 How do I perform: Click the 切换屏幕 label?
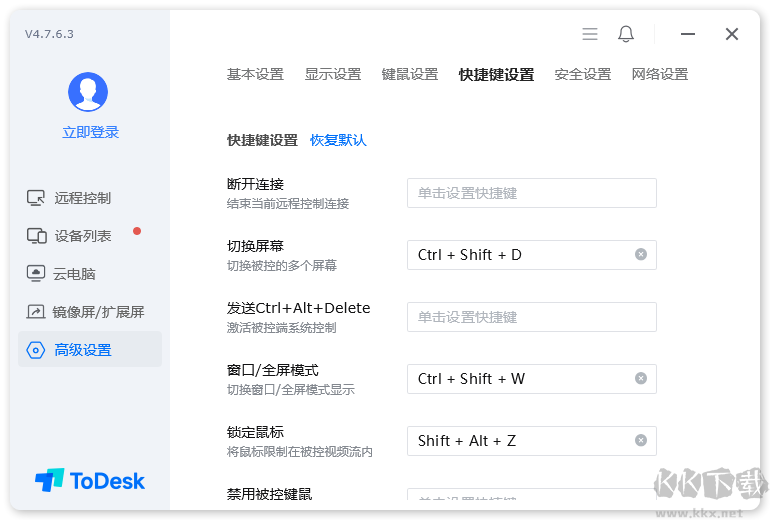(255, 246)
